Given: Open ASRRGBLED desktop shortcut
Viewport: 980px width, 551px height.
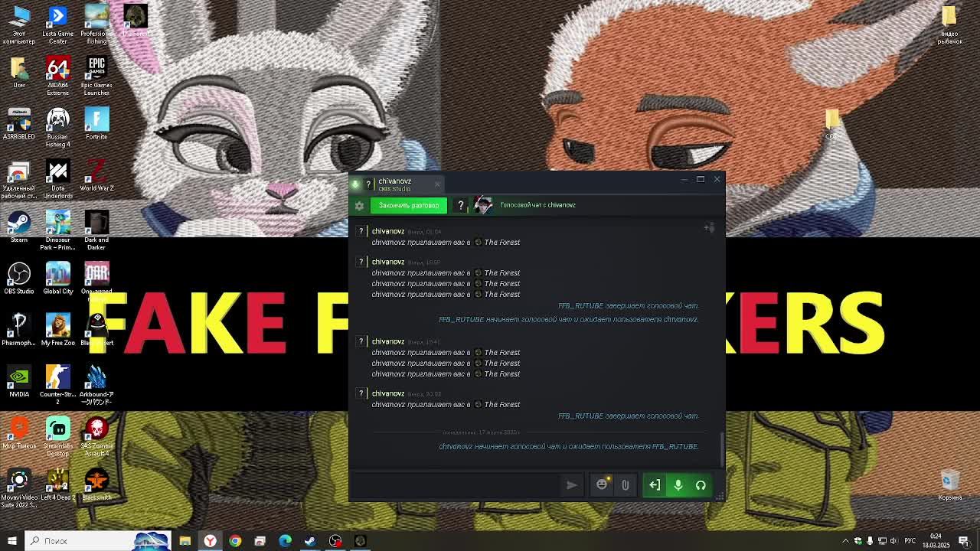Looking at the screenshot, I should click(19, 125).
